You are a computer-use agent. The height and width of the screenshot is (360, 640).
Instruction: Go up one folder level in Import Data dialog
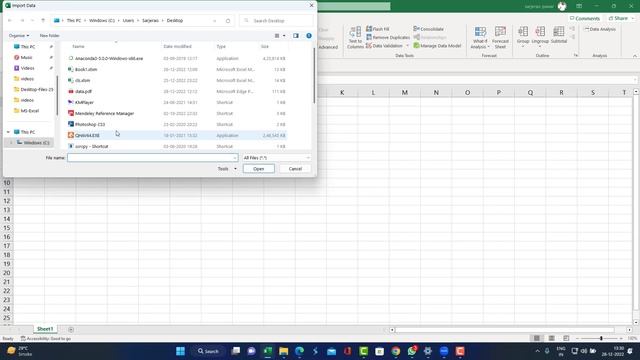coord(43,20)
